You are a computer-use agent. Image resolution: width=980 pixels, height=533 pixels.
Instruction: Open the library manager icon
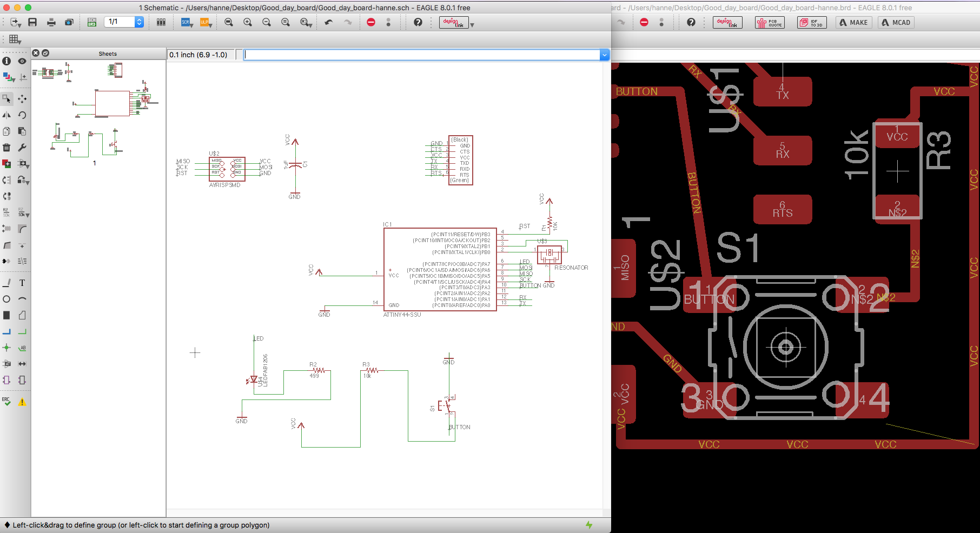(x=161, y=22)
